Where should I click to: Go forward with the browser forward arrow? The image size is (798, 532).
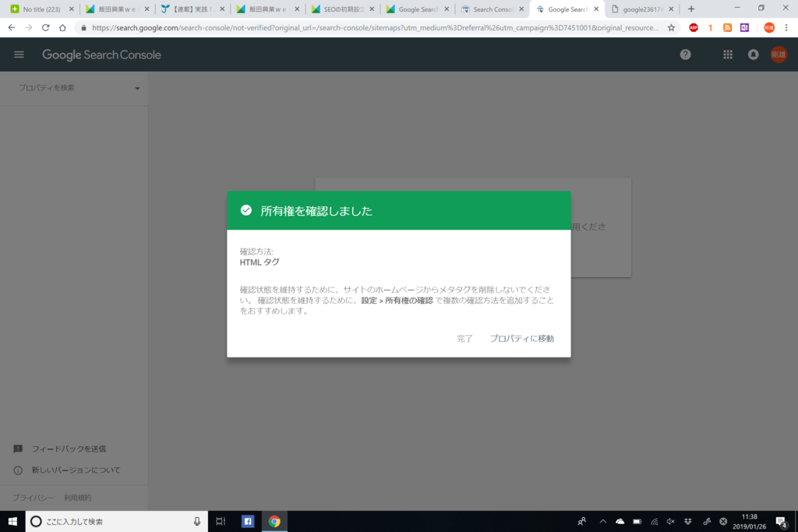pos(29,27)
